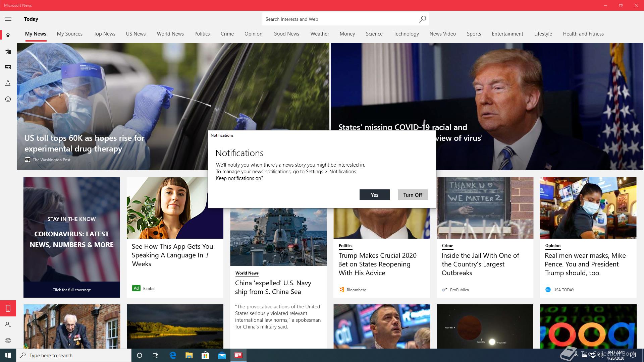
Task: Open the Science tab
Action: click(x=374, y=34)
